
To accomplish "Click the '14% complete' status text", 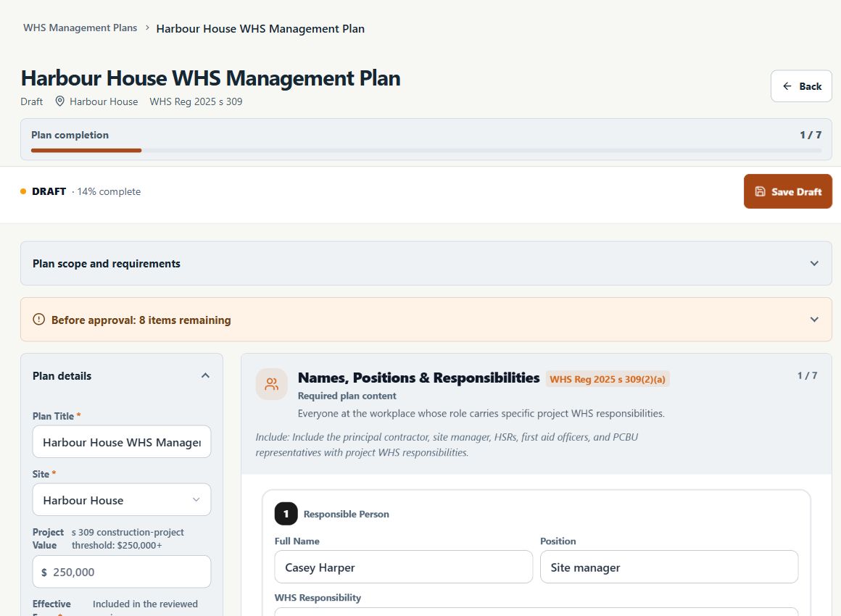I will click(109, 191).
